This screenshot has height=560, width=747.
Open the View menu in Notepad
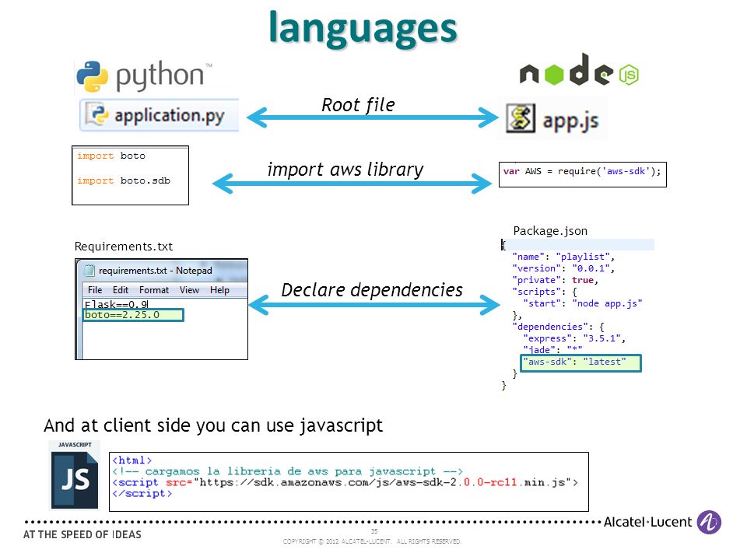(x=189, y=290)
